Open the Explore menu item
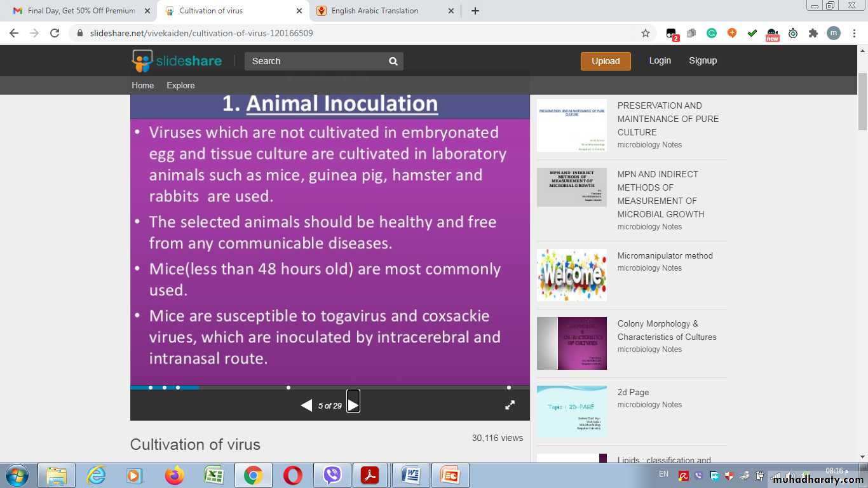The image size is (868, 488). [180, 85]
